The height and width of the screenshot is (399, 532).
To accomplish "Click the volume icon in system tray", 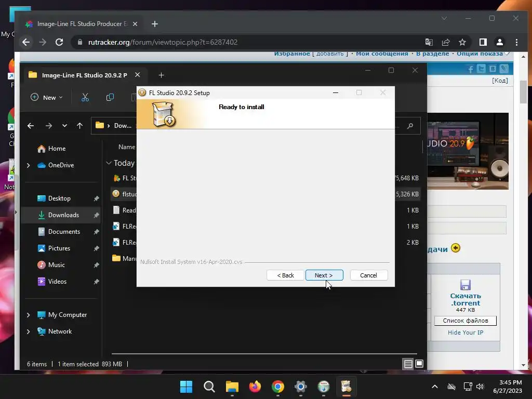I will [480, 387].
